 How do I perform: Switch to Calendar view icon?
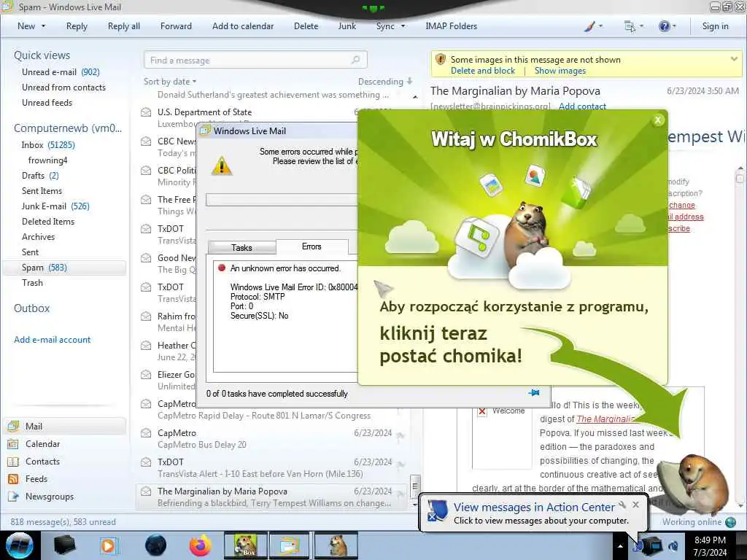[13, 444]
